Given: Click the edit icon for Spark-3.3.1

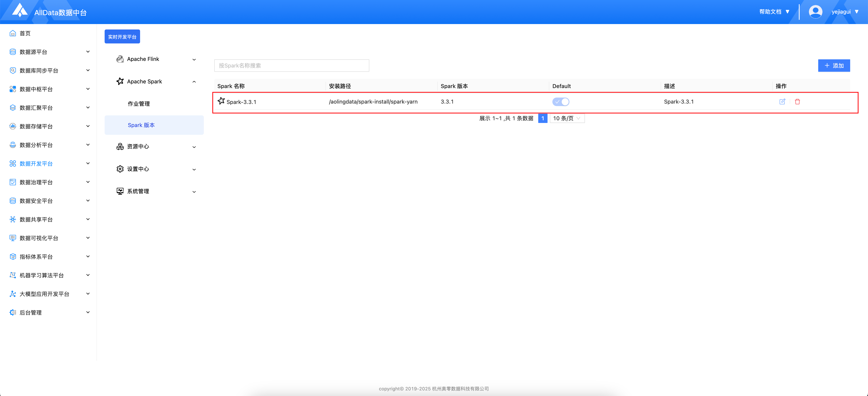Looking at the screenshot, I should tap(782, 102).
